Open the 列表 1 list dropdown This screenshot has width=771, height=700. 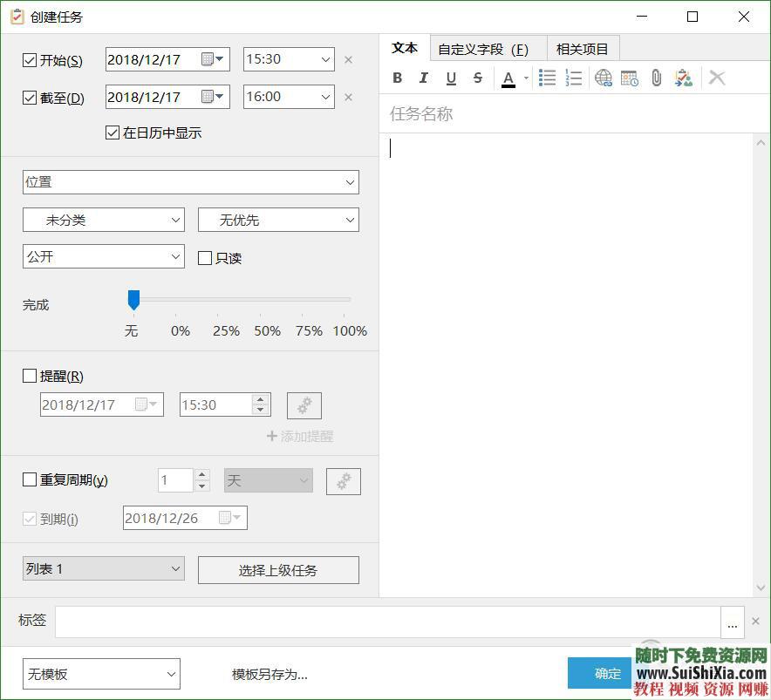[x=103, y=568]
